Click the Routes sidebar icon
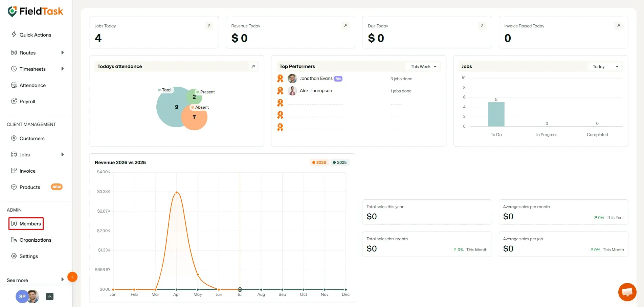The height and width of the screenshot is (307, 644). [x=14, y=52]
